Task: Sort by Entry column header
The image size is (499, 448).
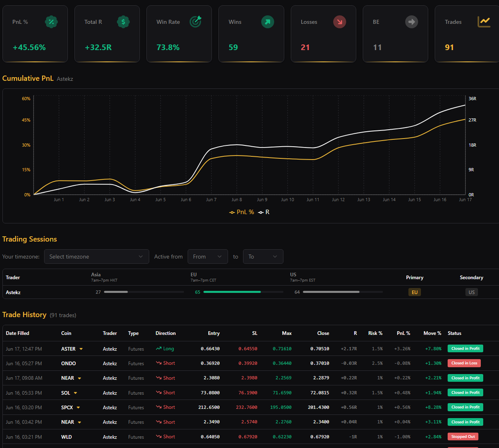Action: (x=214, y=333)
